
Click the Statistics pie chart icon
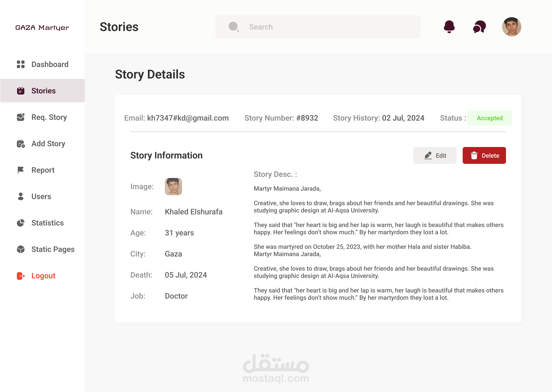tap(21, 223)
